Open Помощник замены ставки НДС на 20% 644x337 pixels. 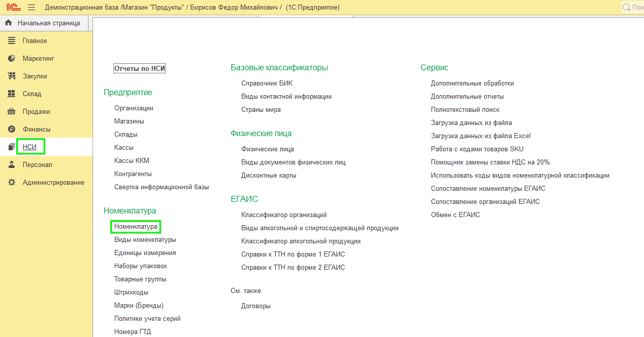(490, 162)
